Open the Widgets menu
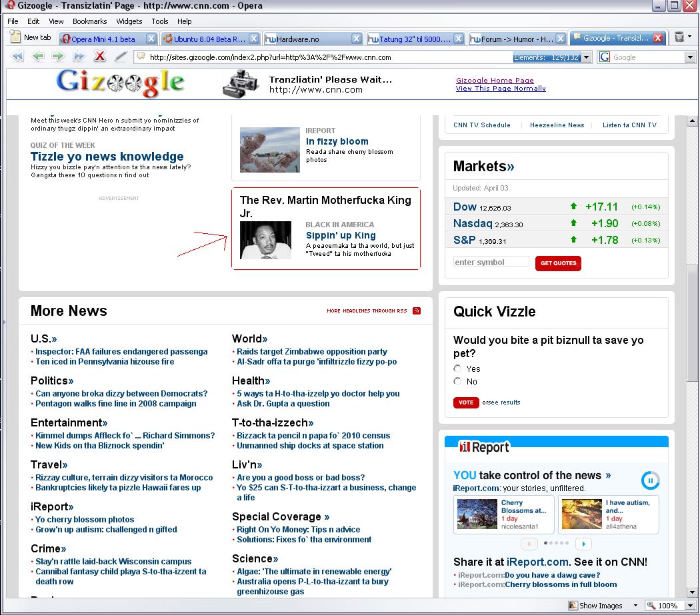Image resolution: width=700 pixels, height=615 pixels. point(129,21)
